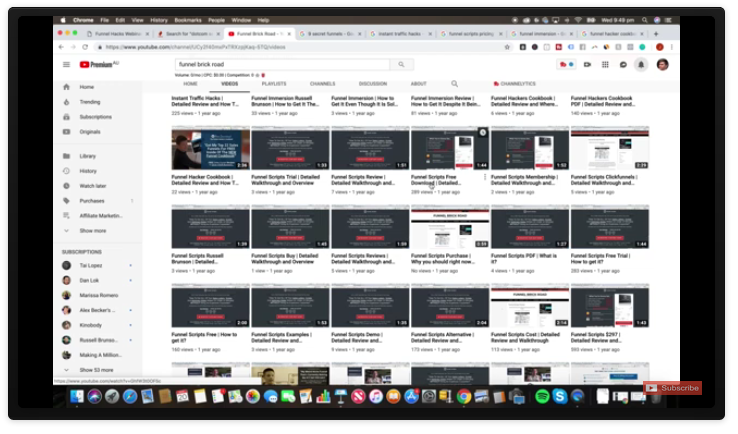Open more options for Funnel Scripts Free Download
738x434 pixels.
pyautogui.click(x=485, y=177)
